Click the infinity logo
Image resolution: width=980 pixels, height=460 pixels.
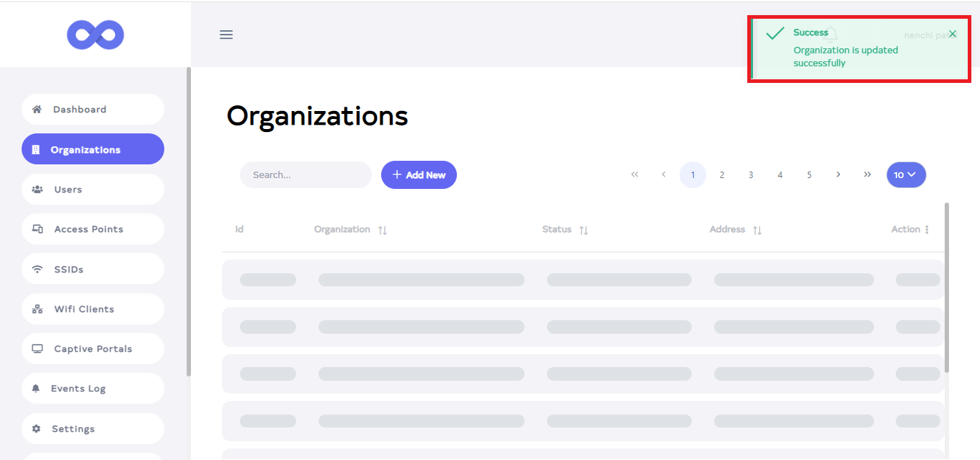tap(95, 35)
